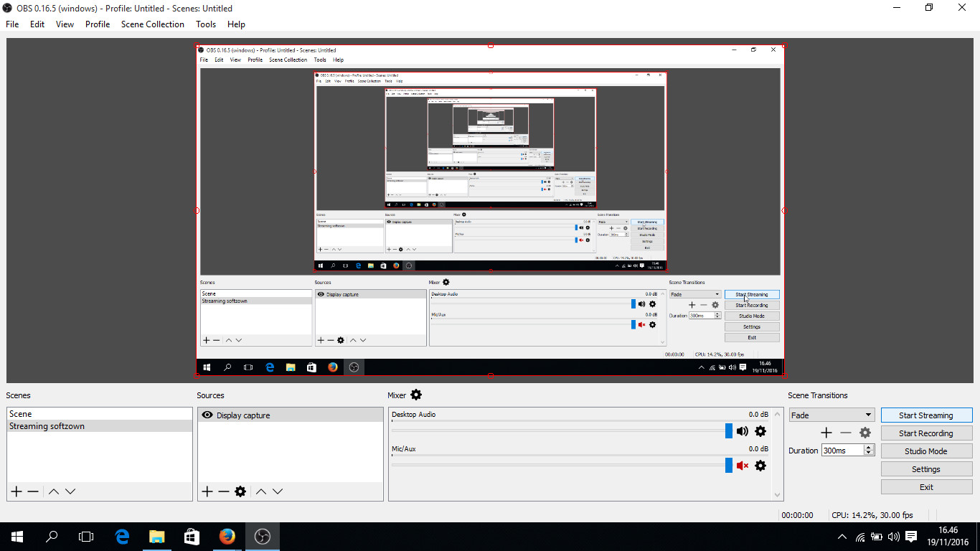Open the Fade transition dropdown
Screen dimensions: 980x551
tap(831, 415)
